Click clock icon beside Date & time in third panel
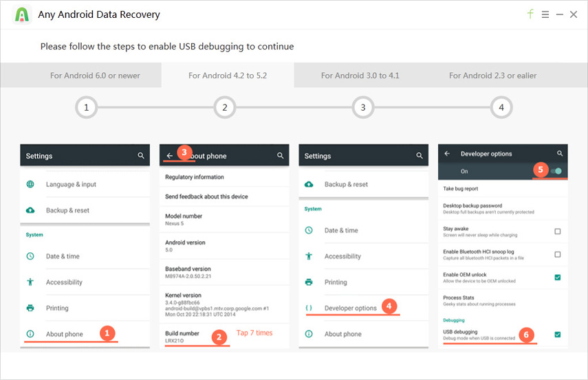Screen dimensions: 588x380 click(309, 230)
